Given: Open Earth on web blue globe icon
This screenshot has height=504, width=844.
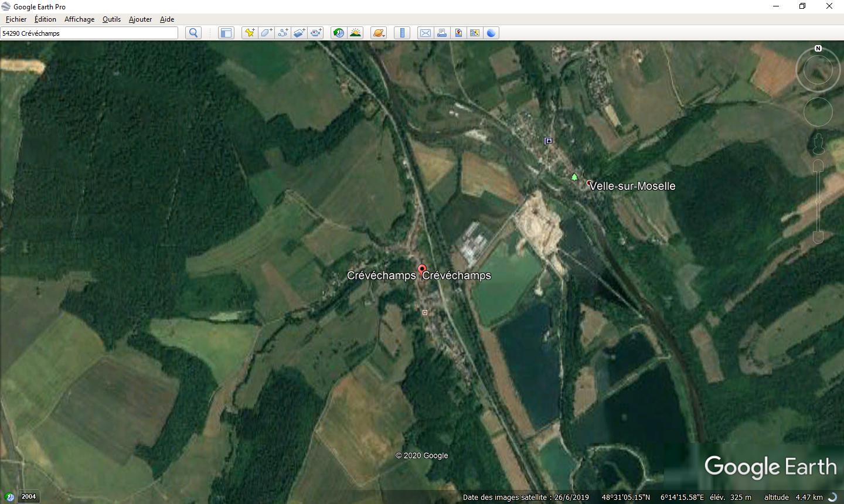Looking at the screenshot, I should (491, 33).
